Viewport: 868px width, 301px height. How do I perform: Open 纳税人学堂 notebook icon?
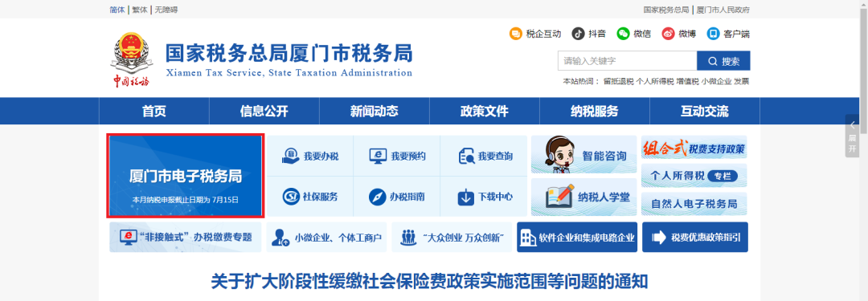coord(559,197)
